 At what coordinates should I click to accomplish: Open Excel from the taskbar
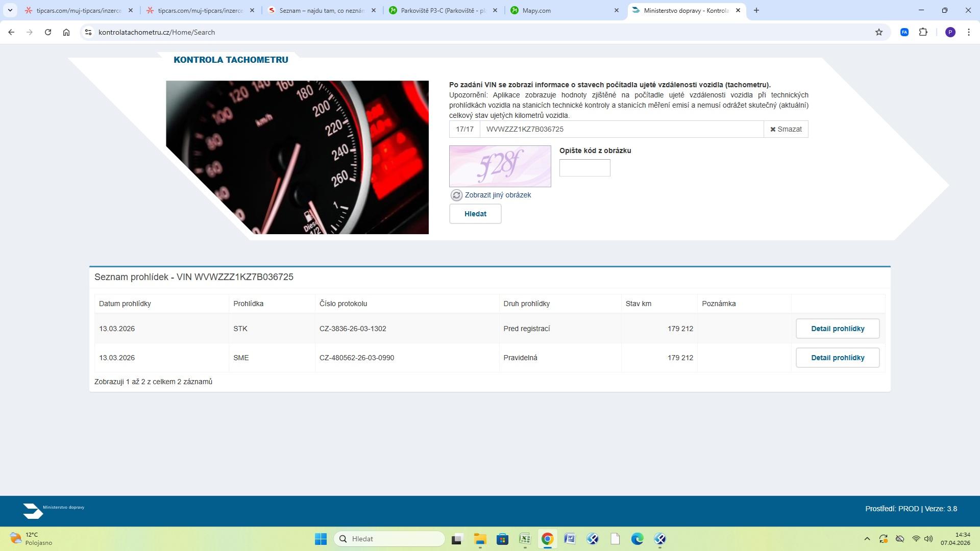[525, 539]
